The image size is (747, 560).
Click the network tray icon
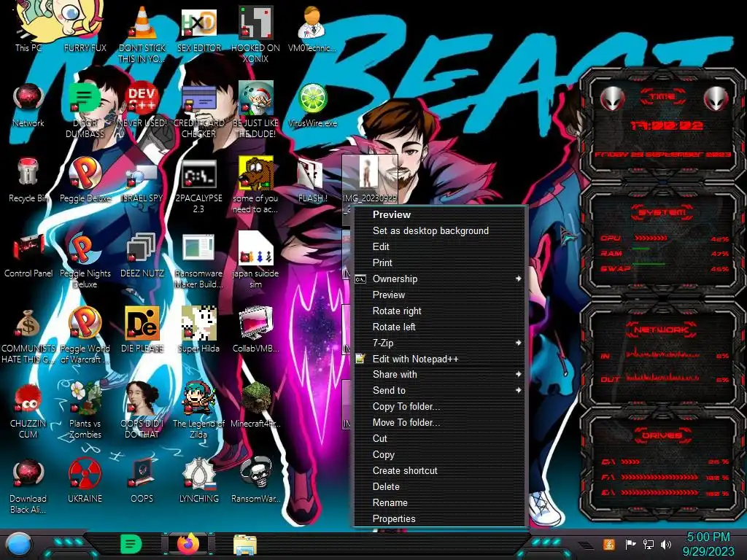point(649,544)
